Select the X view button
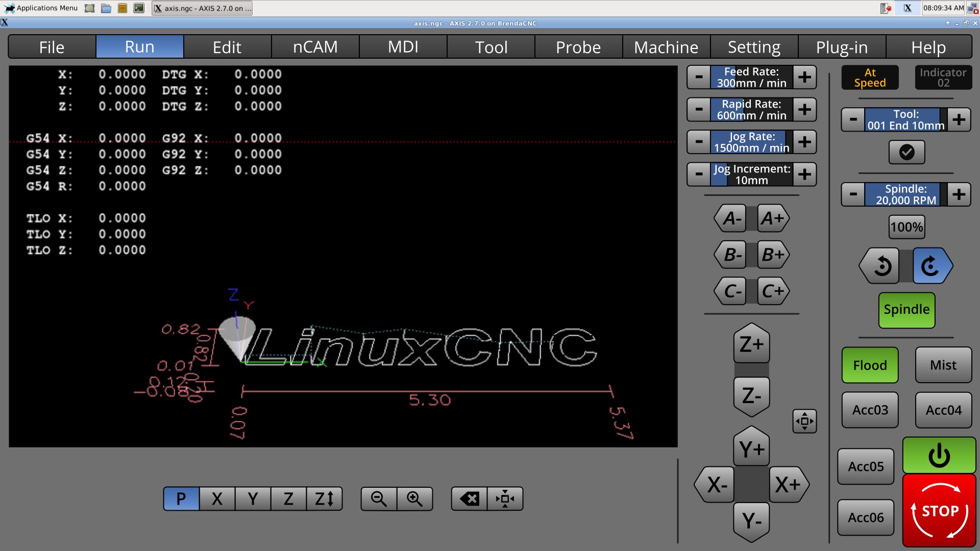The height and width of the screenshot is (551, 980). coord(217,499)
